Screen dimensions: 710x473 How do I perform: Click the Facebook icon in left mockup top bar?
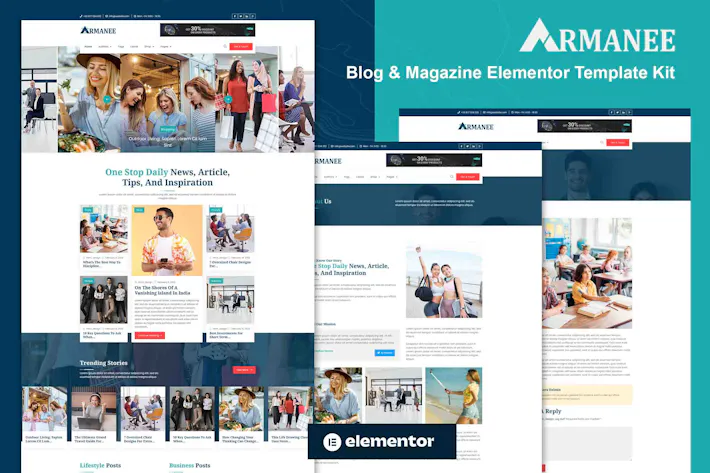click(235, 16)
